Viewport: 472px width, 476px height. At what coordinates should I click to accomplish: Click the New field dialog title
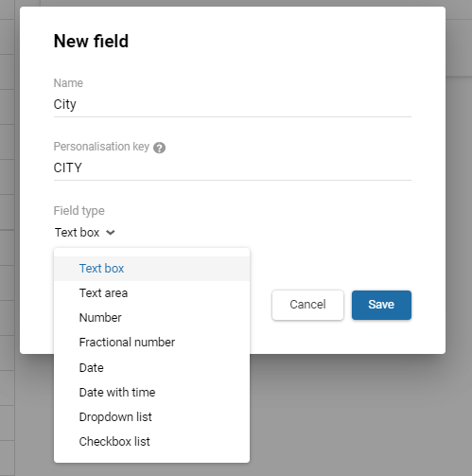pyautogui.click(x=91, y=42)
